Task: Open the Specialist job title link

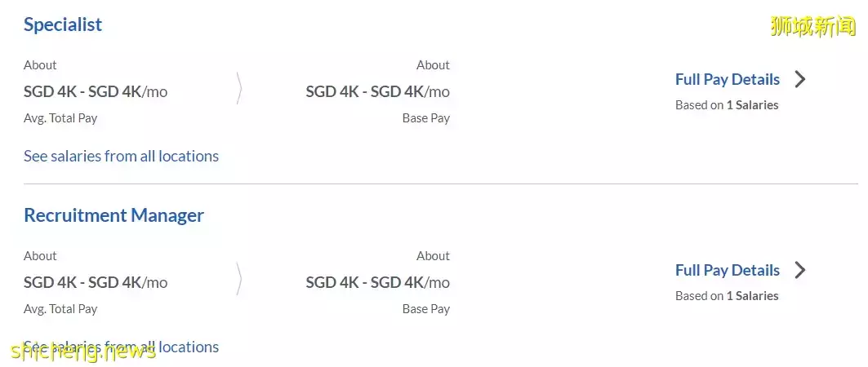Action: tap(63, 24)
